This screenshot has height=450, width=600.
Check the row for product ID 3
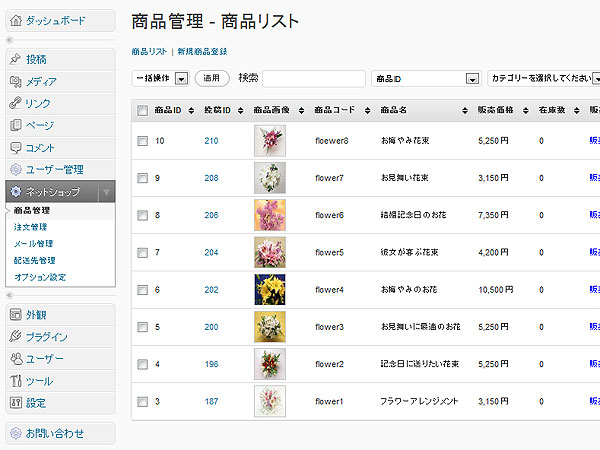pos(142,401)
